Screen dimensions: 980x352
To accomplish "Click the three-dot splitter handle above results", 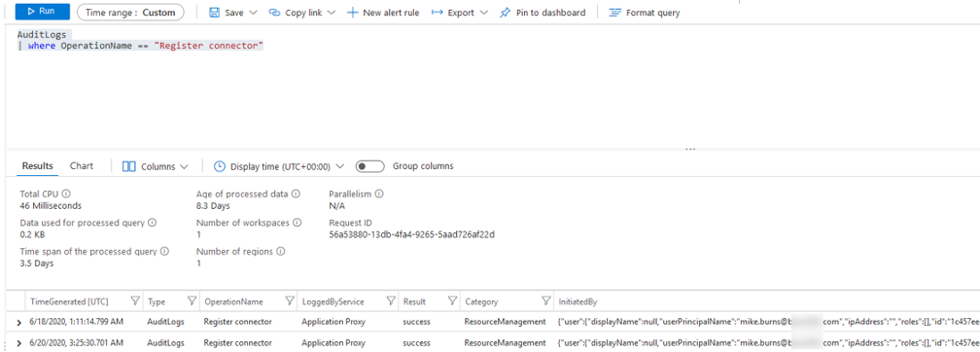I will [x=690, y=149].
